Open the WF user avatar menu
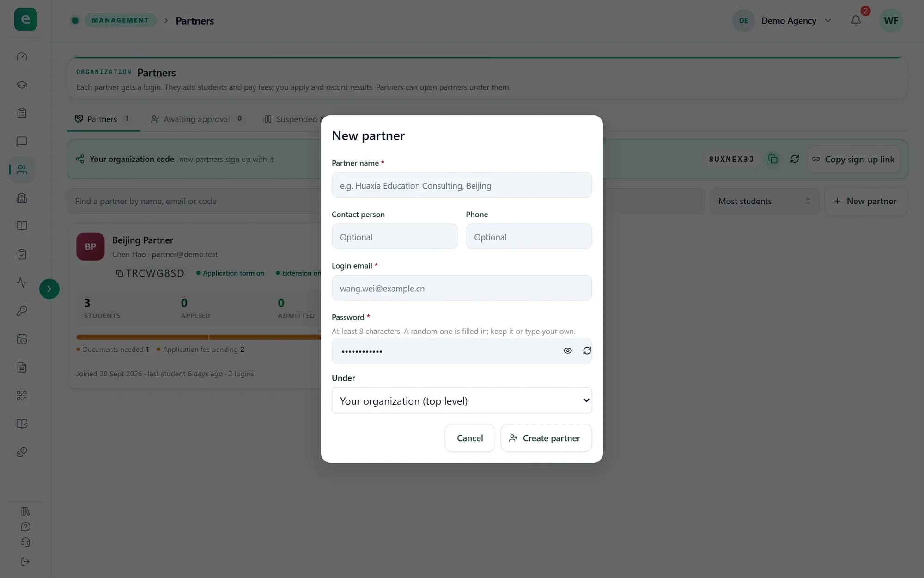Image resolution: width=924 pixels, height=578 pixels. pos(891,21)
